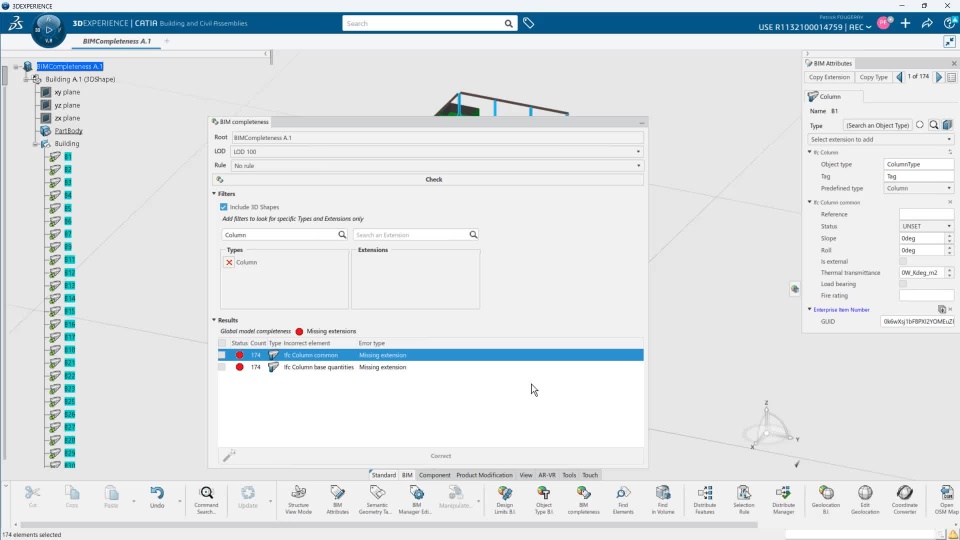
Task: Select the PartBody tree link
Action: pyautogui.click(x=69, y=130)
